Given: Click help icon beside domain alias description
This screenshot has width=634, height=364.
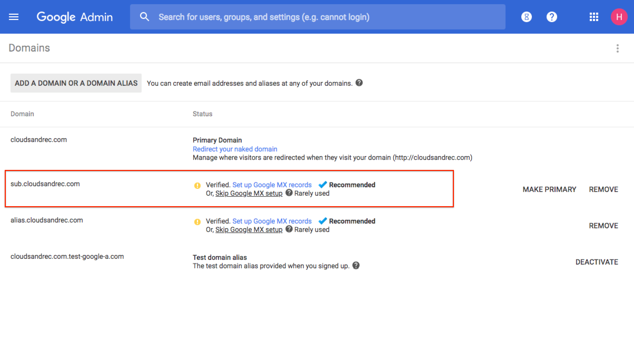Looking at the screenshot, I should point(359,83).
